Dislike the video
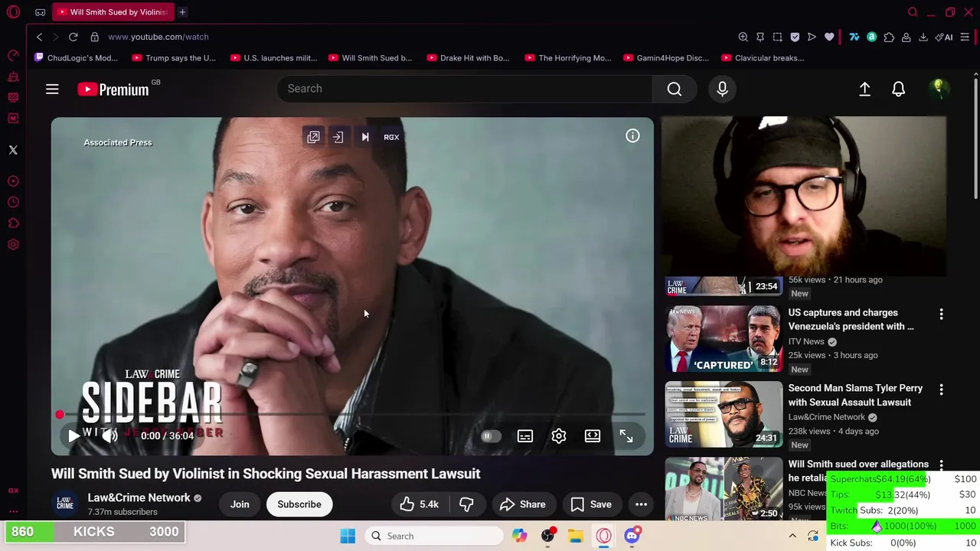Screen dimensions: 980x551 [466, 504]
